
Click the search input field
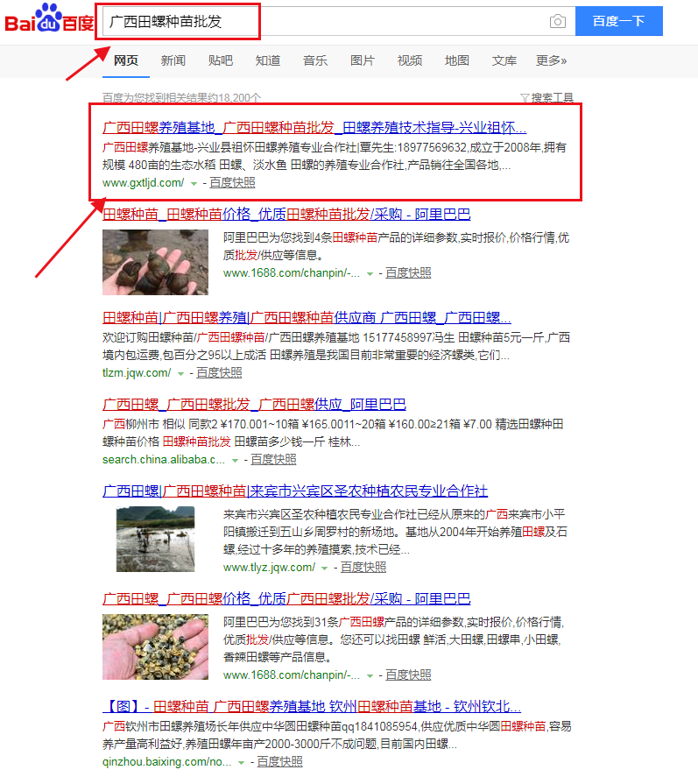339,21
